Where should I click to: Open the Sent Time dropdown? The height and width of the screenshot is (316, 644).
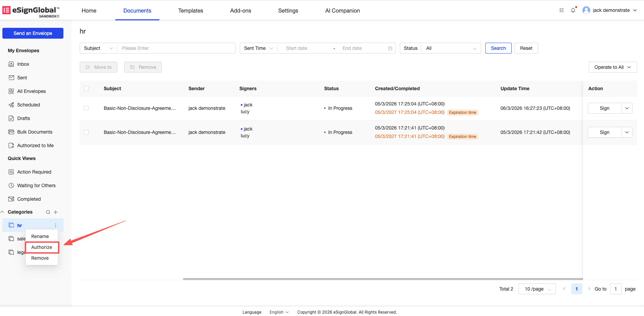click(x=258, y=48)
